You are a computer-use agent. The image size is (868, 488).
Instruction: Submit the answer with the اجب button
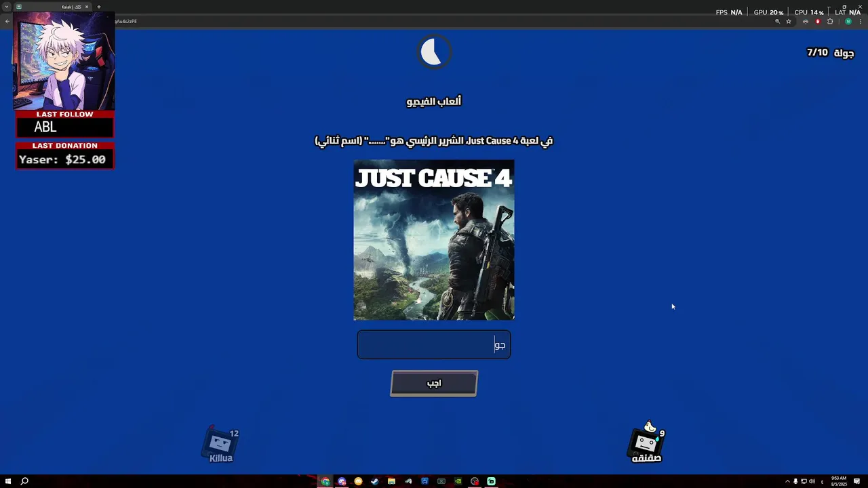pos(434,384)
